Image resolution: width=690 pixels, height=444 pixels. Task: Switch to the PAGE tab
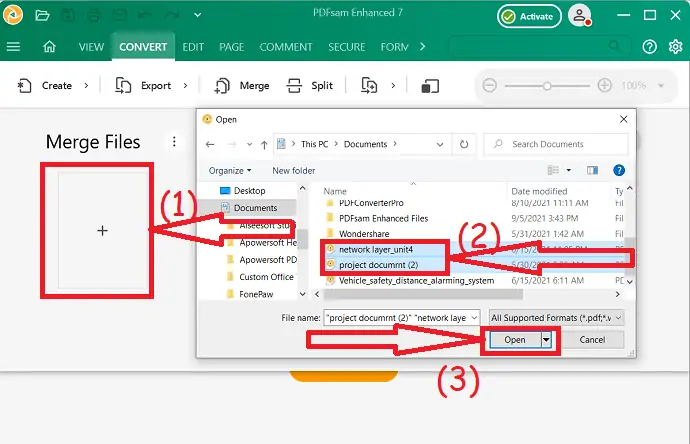click(231, 47)
